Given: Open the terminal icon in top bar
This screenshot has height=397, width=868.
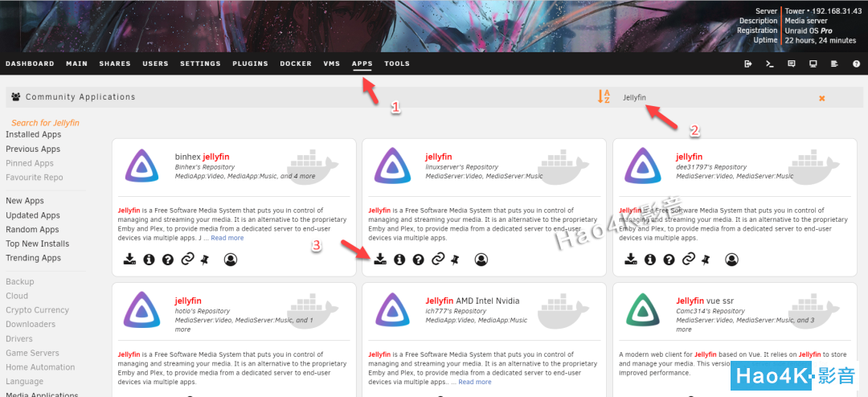Looking at the screenshot, I should coord(769,63).
